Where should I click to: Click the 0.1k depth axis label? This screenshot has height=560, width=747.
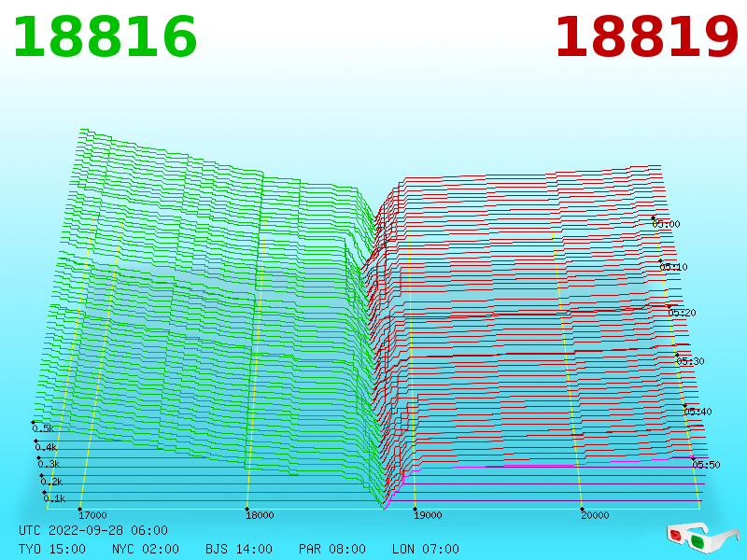pyautogui.click(x=55, y=499)
